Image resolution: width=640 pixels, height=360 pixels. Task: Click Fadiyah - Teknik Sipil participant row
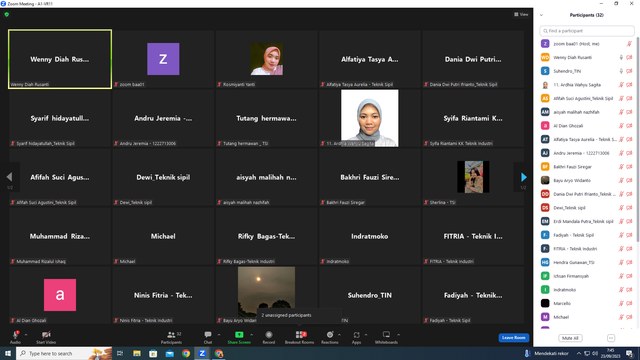click(x=587, y=235)
